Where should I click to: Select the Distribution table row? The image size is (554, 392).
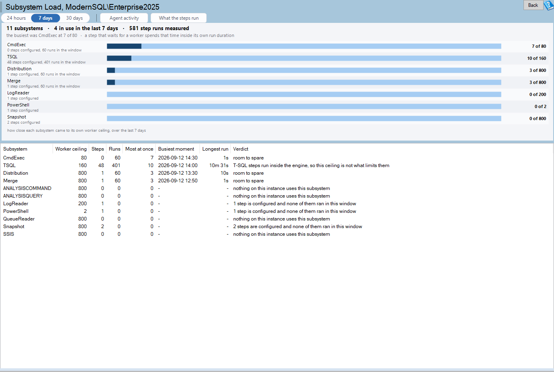[x=277, y=173]
